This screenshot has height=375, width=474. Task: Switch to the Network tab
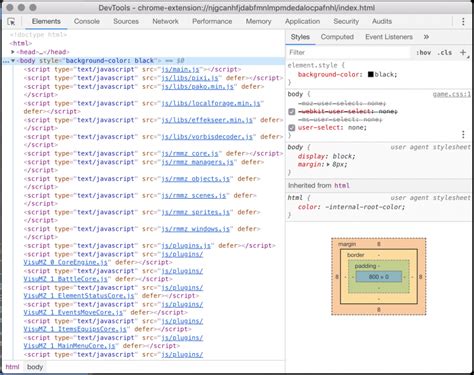165,21
